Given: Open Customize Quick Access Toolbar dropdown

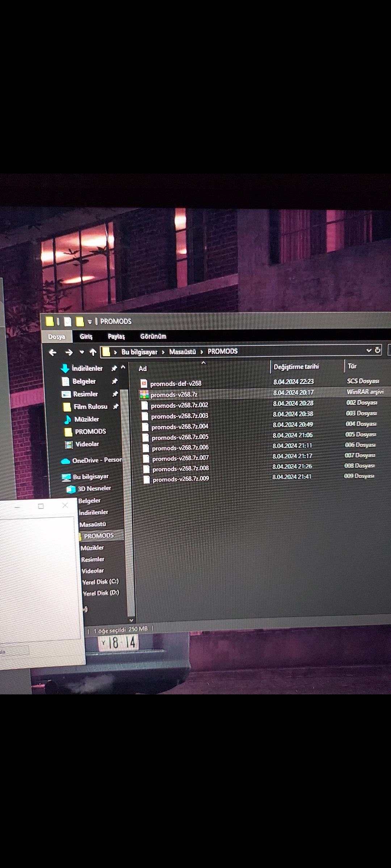Looking at the screenshot, I should pos(90,322).
